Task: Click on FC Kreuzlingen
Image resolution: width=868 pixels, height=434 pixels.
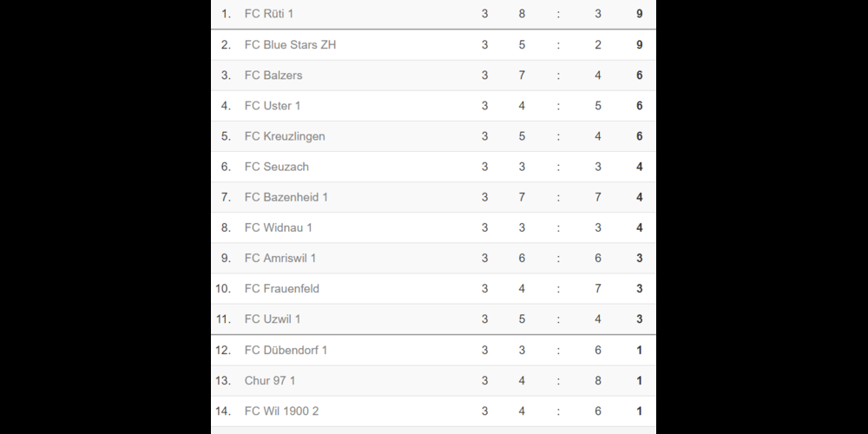Action: tap(285, 136)
